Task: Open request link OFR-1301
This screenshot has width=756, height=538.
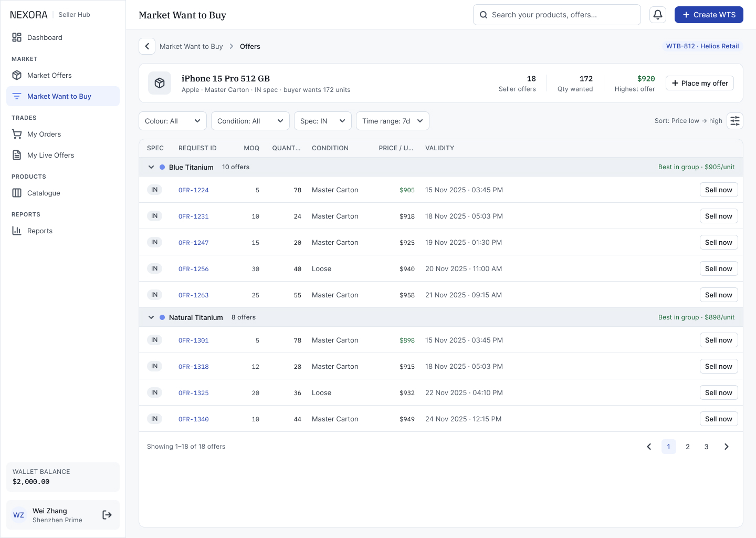Action: click(194, 340)
